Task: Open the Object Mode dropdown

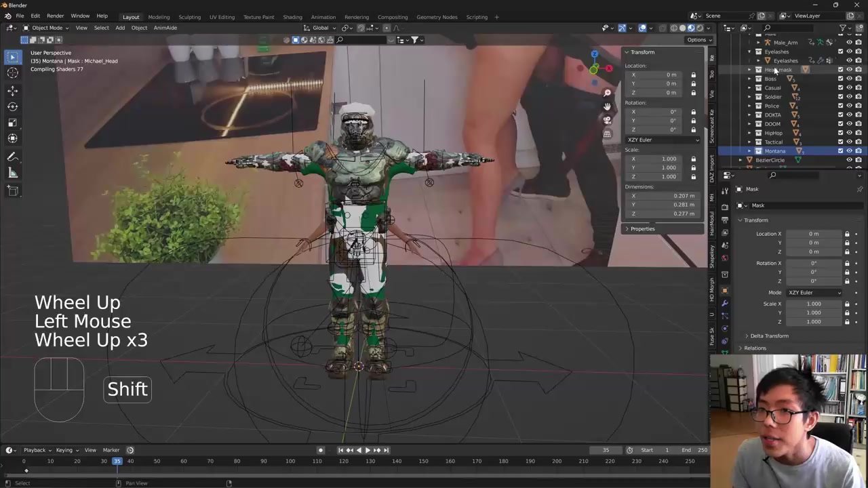Action: coord(46,28)
